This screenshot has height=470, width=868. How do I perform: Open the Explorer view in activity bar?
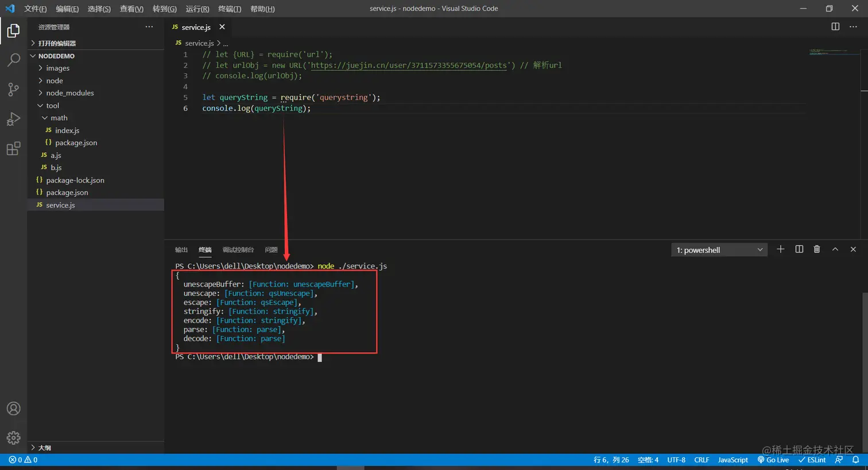coord(13,30)
